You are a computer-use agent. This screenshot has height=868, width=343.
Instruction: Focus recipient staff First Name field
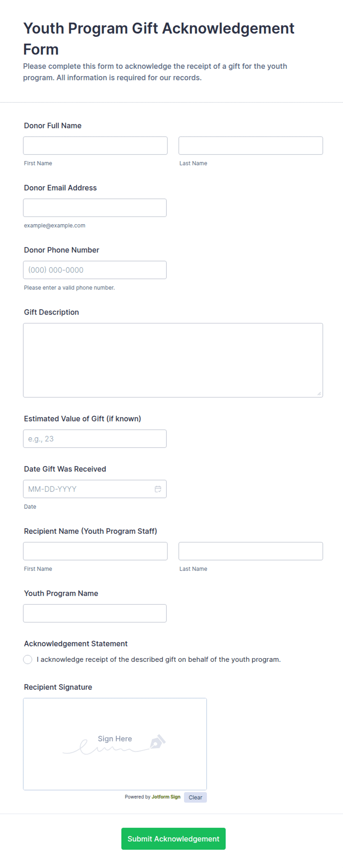point(95,551)
